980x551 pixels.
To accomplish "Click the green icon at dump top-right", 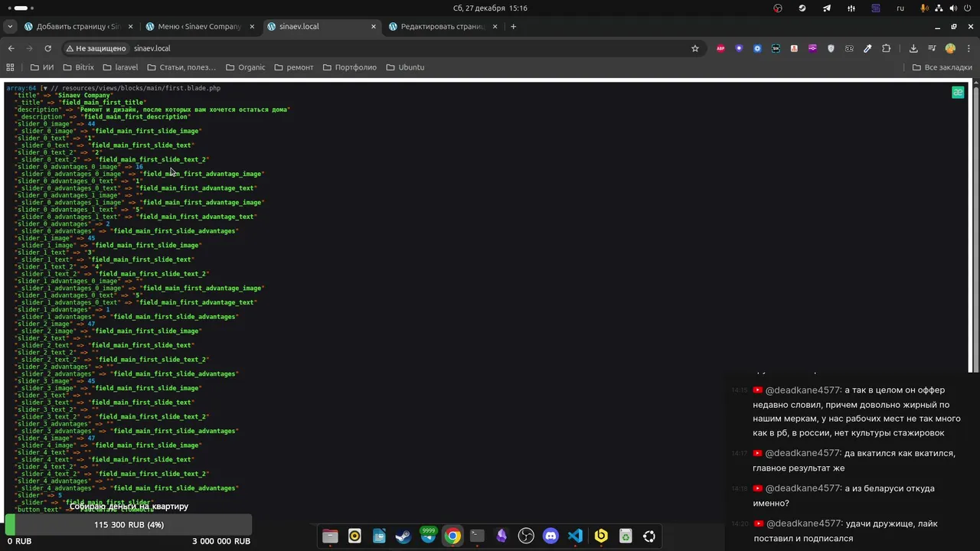I will 958,93.
